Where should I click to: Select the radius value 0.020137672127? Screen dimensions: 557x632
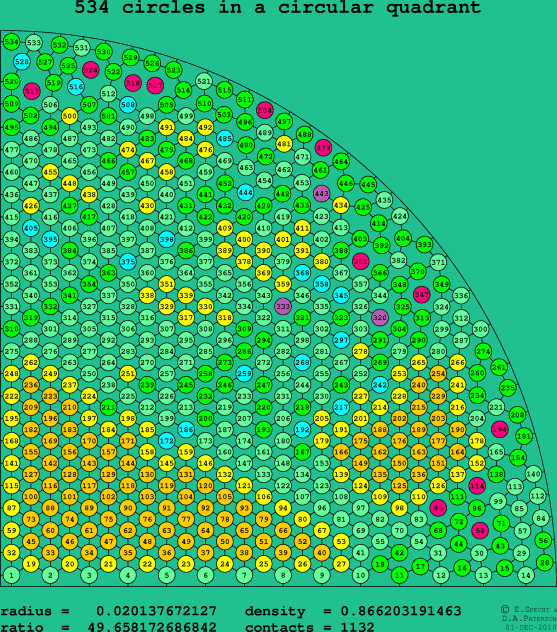point(156,611)
